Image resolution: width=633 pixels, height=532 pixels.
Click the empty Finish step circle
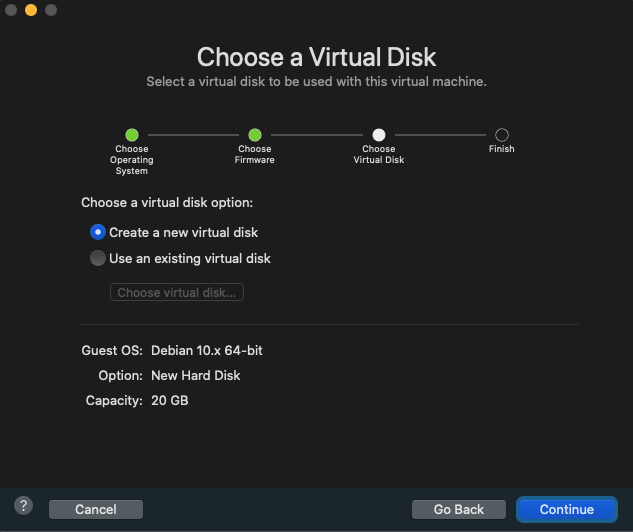point(502,135)
